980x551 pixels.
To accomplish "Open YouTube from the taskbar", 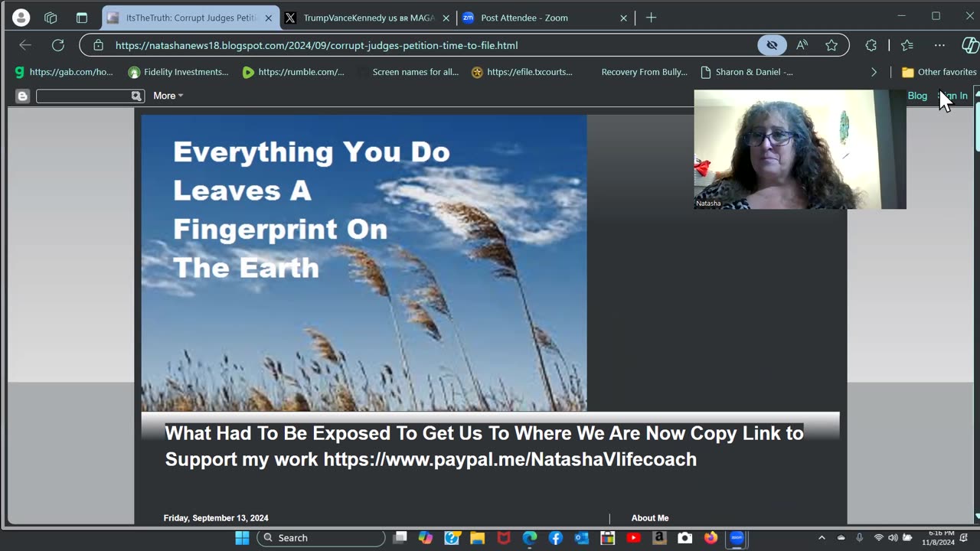I will (634, 538).
